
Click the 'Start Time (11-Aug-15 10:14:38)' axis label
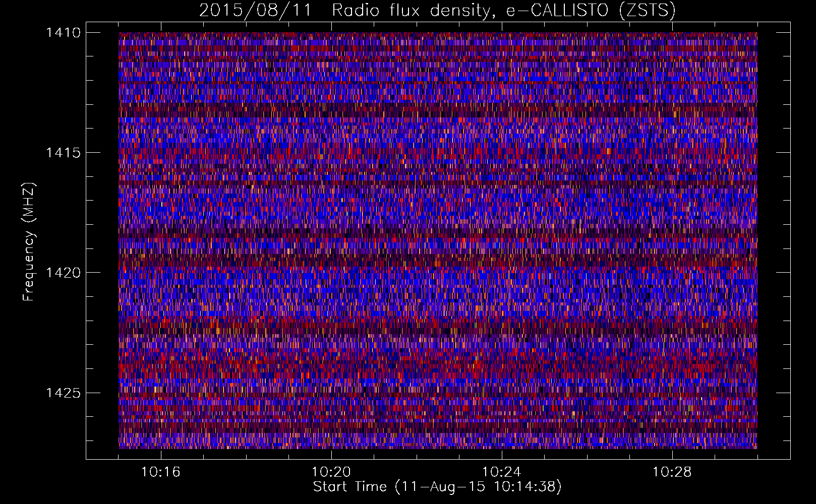[437, 487]
